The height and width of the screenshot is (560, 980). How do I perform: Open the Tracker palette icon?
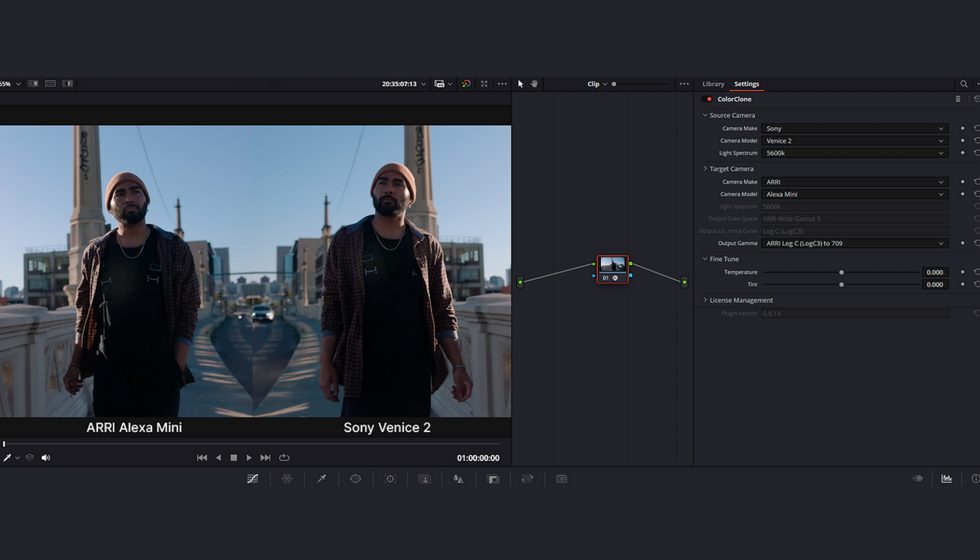click(x=390, y=479)
